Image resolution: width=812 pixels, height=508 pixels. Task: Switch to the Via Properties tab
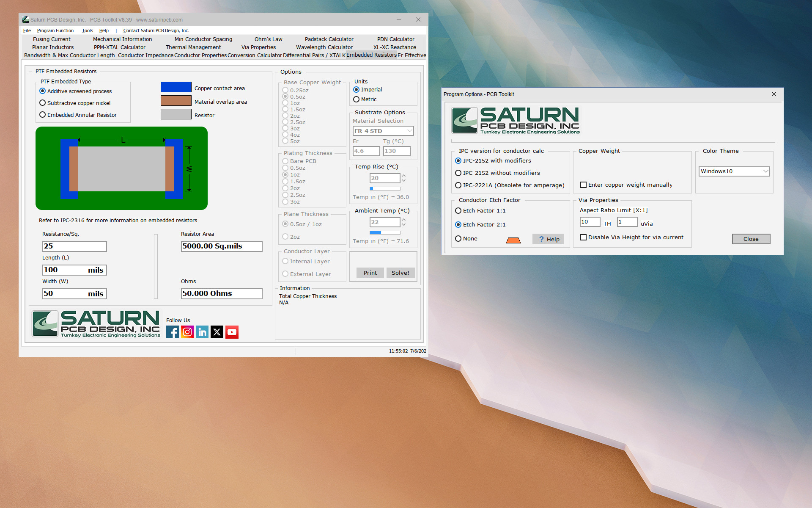click(258, 47)
